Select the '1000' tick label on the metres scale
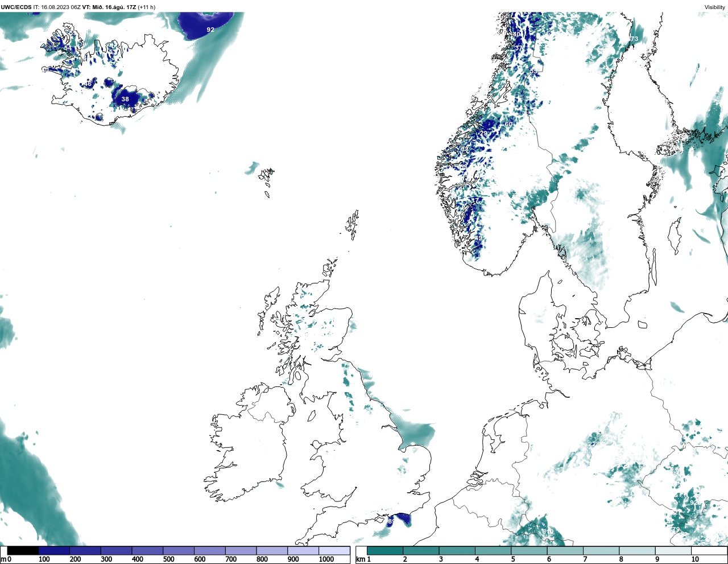 [326, 559]
